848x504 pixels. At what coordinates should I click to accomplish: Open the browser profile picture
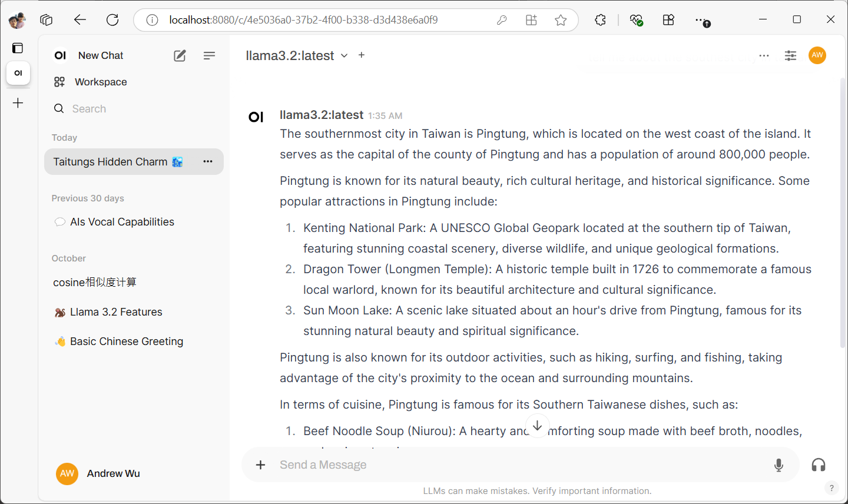pyautogui.click(x=17, y=21)
